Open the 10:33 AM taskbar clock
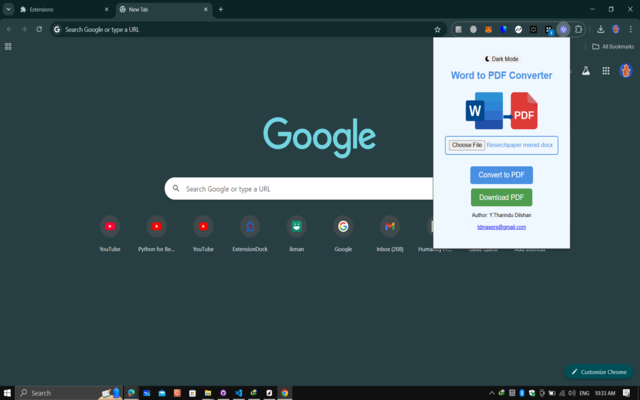 click(x=604, y=393)
